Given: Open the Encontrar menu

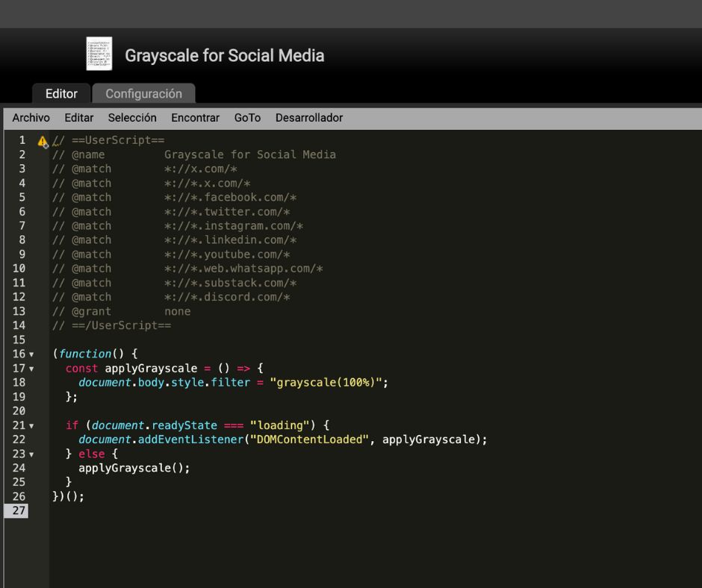Looking at the screenshot, I should 195,118.
